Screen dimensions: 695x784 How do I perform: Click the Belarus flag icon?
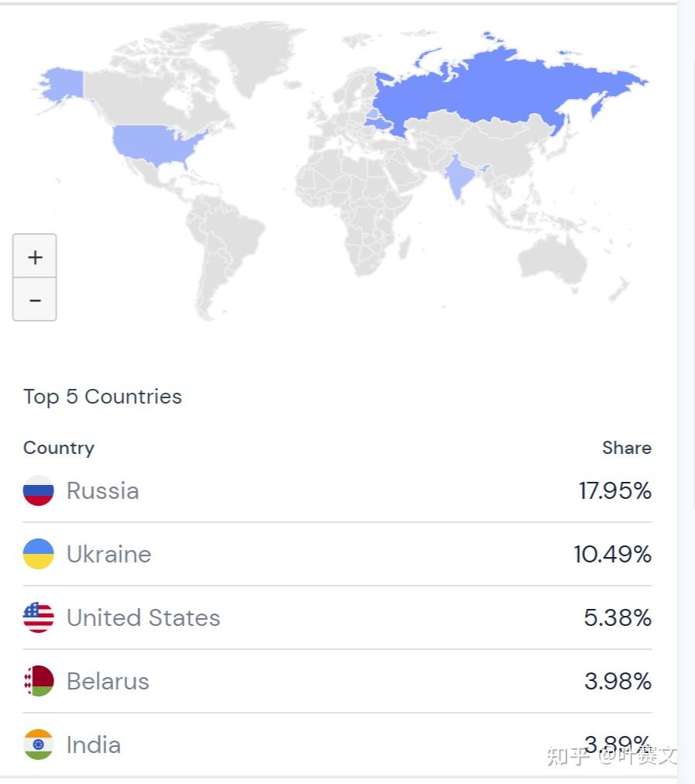(x=39, y=681)
